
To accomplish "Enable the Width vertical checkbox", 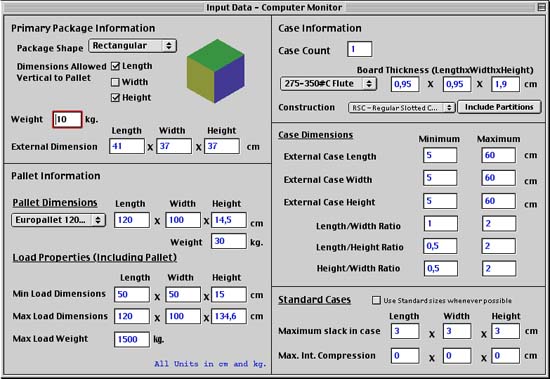I will pos(115,82).
